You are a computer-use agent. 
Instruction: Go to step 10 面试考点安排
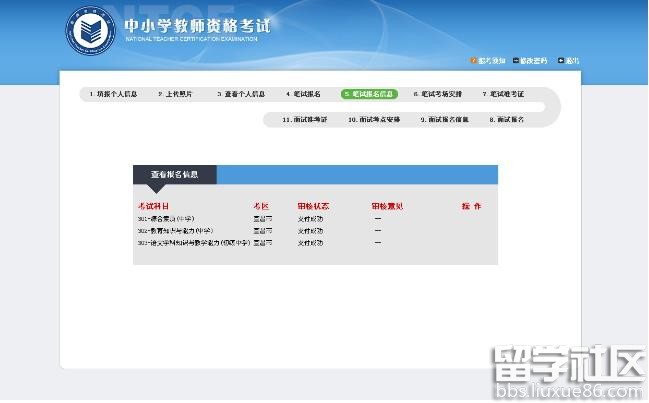click(x=374, y=119)
